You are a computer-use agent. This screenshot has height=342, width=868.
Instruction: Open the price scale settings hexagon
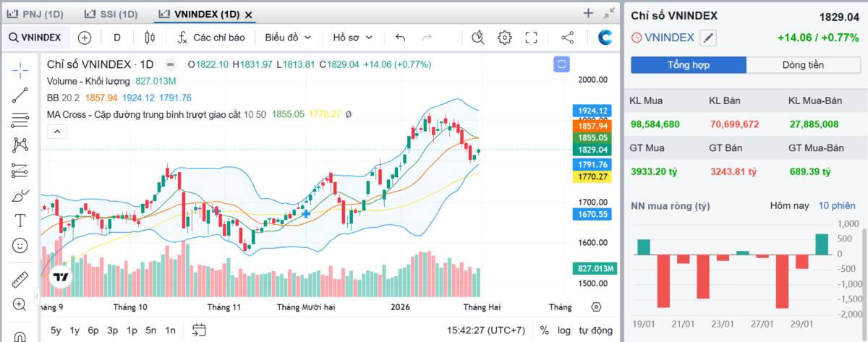coord(596,307)
